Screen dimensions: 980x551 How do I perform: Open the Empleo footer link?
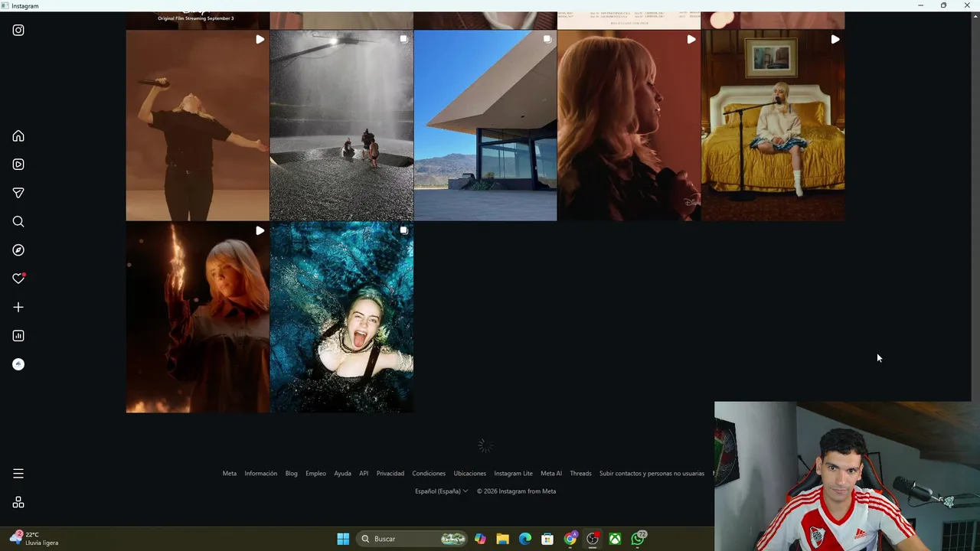315,474
